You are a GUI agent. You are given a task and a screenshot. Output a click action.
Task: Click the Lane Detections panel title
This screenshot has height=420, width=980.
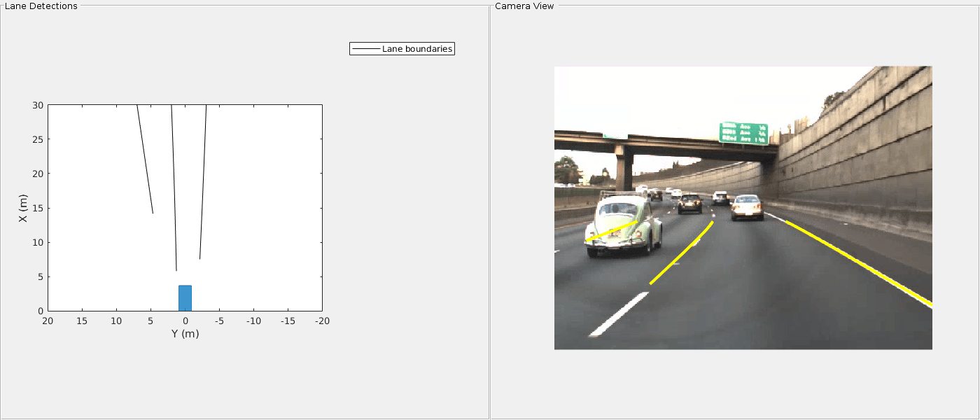point(40,6)
